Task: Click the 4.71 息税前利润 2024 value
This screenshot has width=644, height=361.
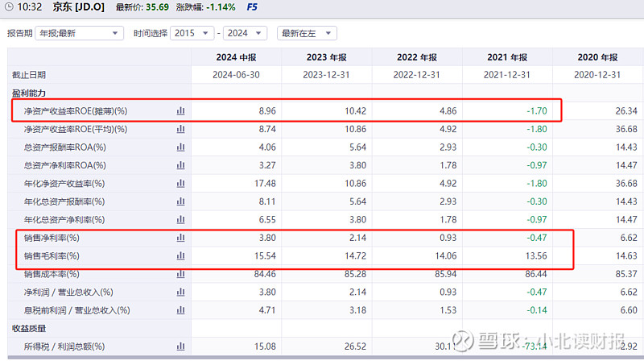Action: 267,310
